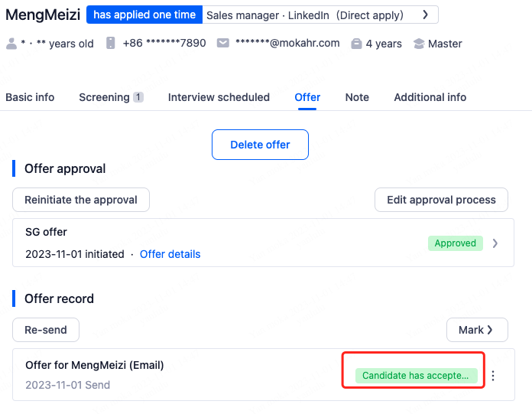Screen dimensions: 532x414
Task: Click Reinitiate the approval button
Action: click(81, 200)
